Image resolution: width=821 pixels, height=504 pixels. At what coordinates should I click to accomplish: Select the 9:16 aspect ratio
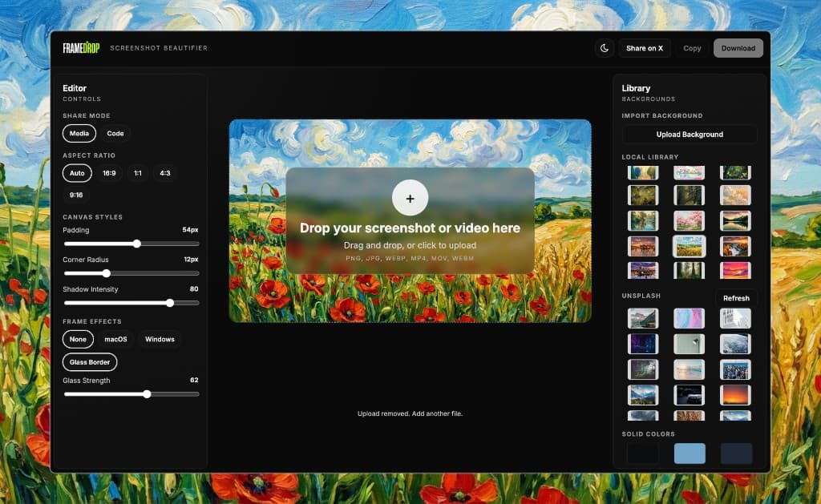point(76,196)
